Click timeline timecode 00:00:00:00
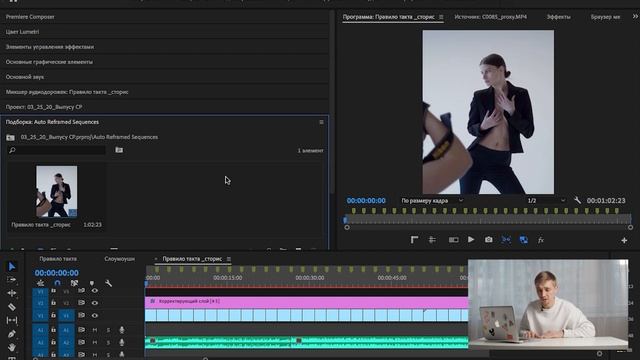 56,273
